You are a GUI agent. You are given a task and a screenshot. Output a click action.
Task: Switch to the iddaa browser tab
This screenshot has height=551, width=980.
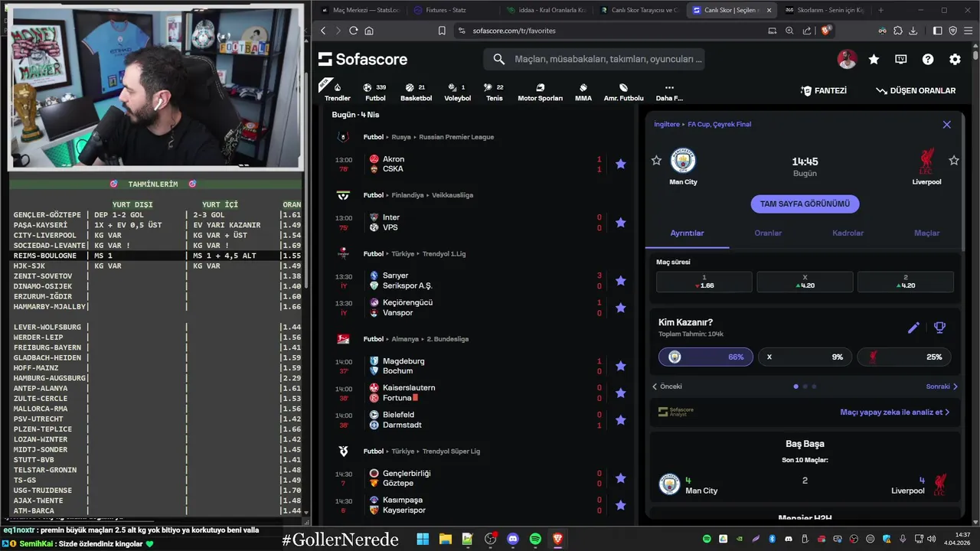point(546,10)
